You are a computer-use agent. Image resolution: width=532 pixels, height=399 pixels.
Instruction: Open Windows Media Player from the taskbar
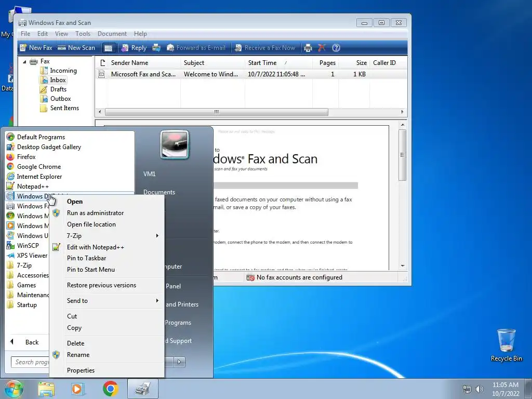[x=78, y=389]
